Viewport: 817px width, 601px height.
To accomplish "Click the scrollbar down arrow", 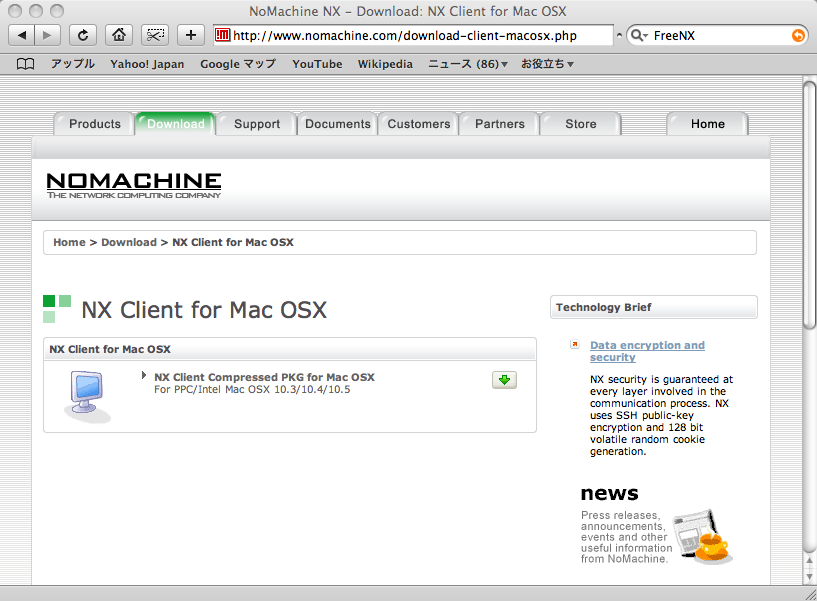I will 809,578.
